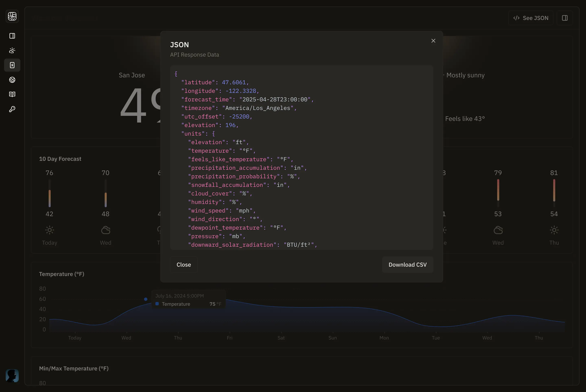Click the Close button in dialog
The image size is (586, 392).
pos(184,265)
